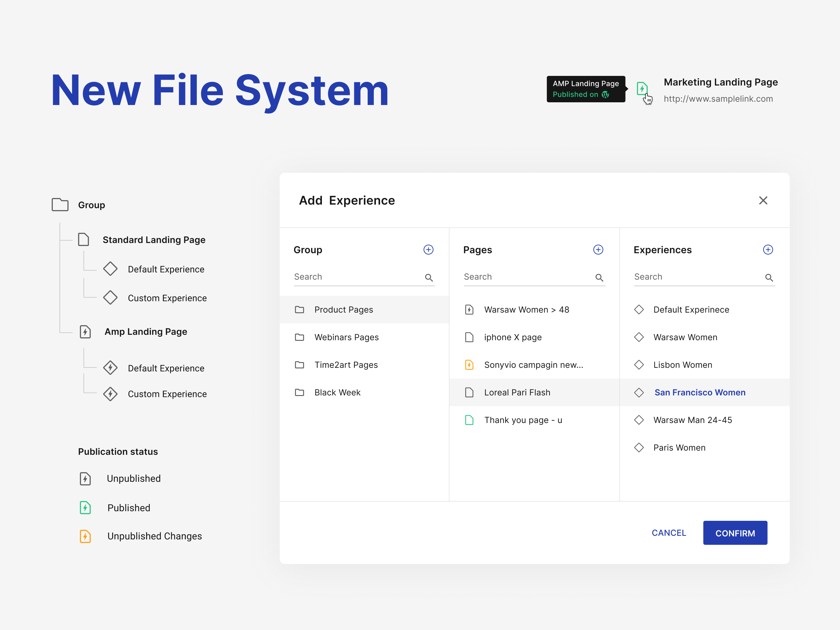The height and width of the screenshot is (630, 840).
Task: Click the CANCEL button
Action: (x=669, y=533)
